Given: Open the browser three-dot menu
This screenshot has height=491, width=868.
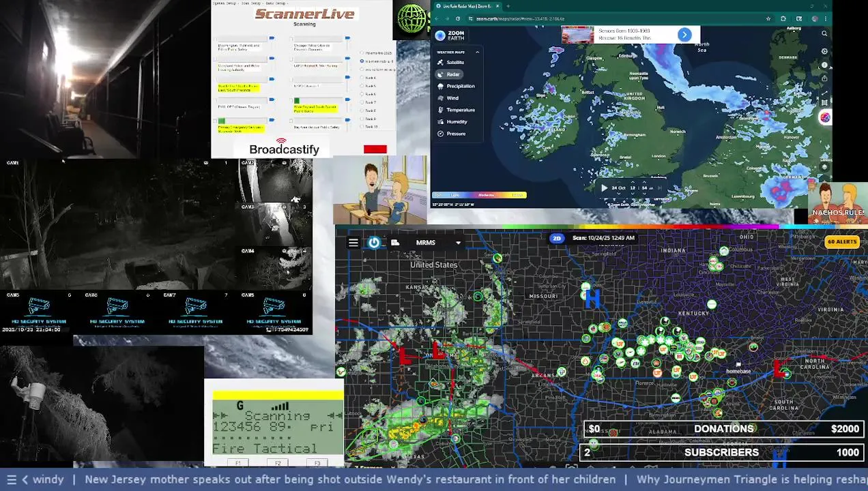Looking at the screenshot, I should [826, 18].
